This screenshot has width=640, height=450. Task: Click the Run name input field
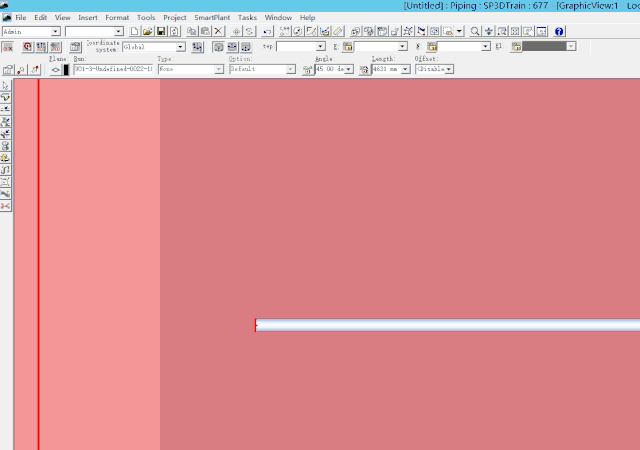click(x=113, y=69)
